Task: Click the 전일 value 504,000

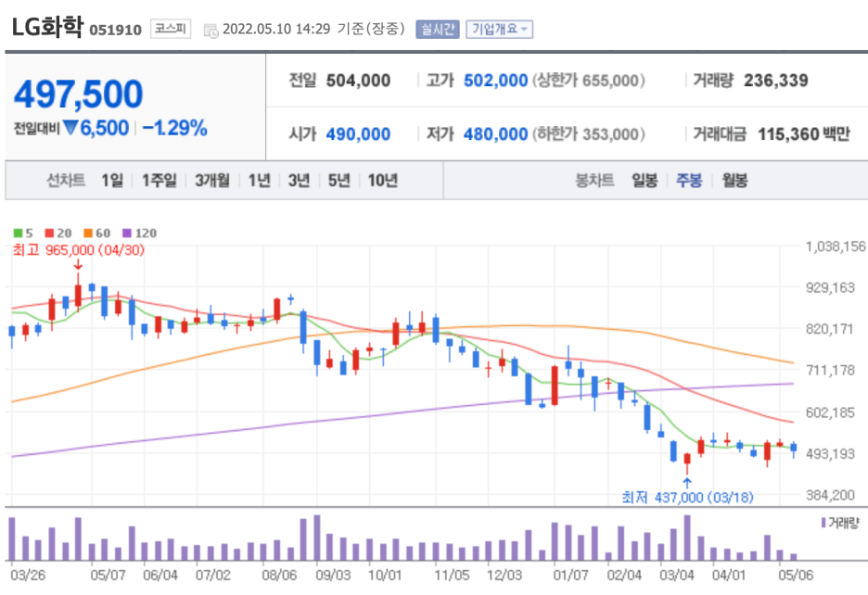Action: coord(358,81)
